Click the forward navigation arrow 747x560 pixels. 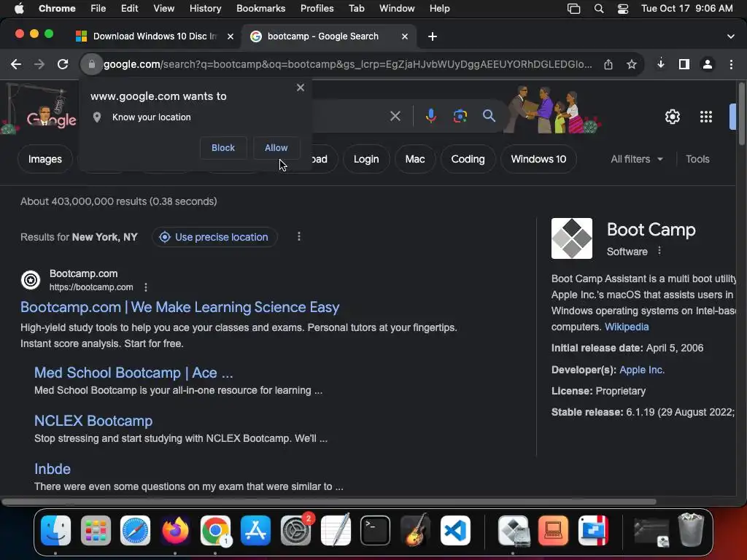point(39,64)
